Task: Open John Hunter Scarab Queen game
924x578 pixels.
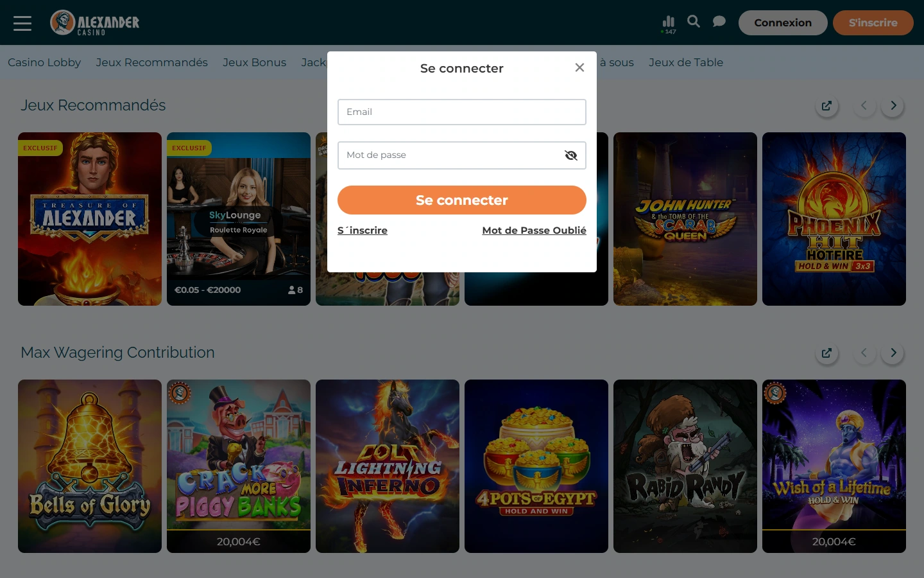Action: tap(685, 219)
